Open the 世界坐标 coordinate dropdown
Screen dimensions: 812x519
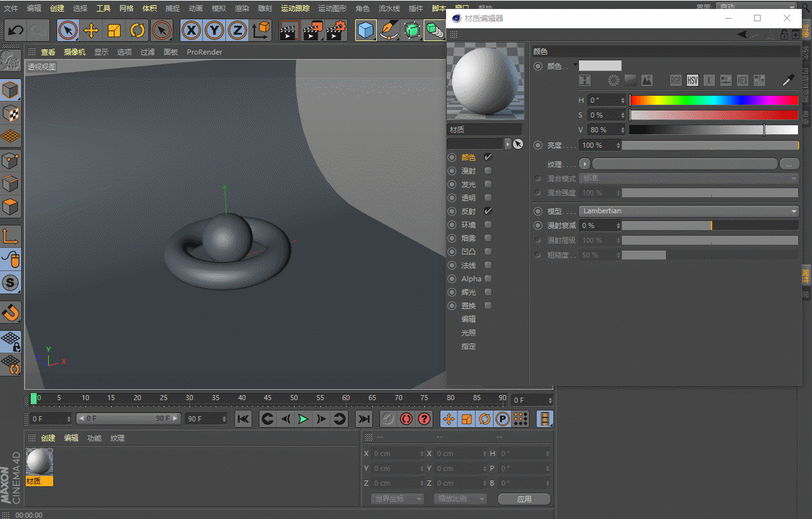[x=397, y=499]
